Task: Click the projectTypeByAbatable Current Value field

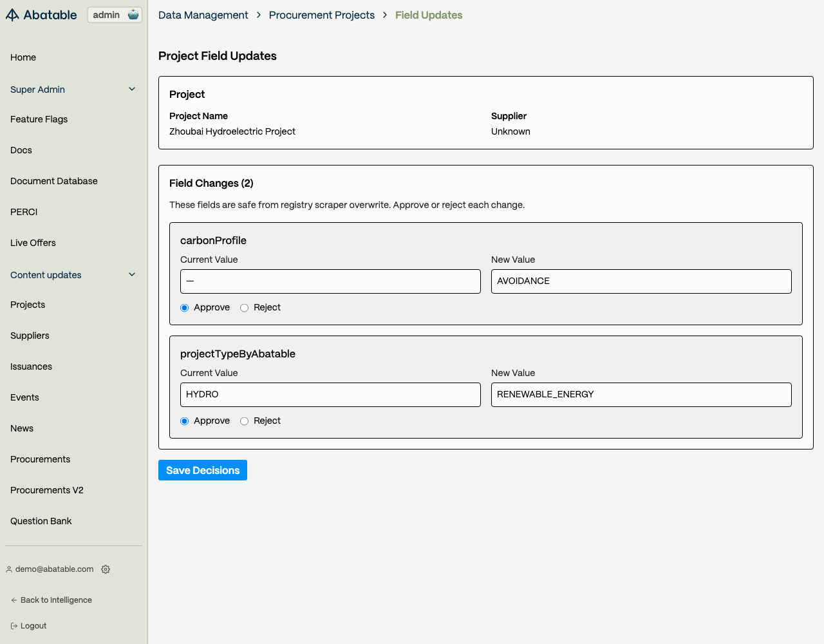Action: point(330,395)
